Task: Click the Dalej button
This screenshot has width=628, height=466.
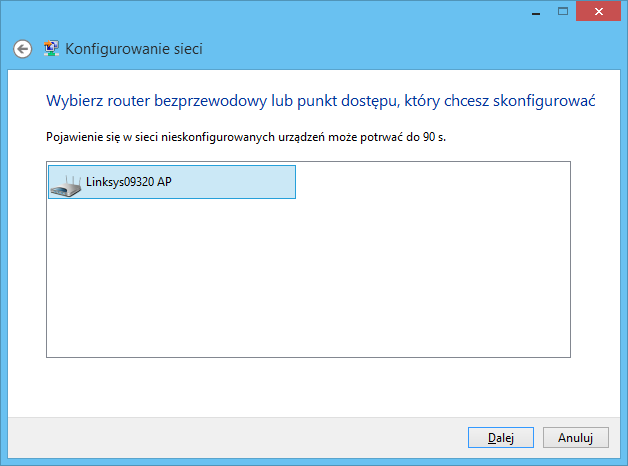Action: pyautogui.click(x=501, y=437)
